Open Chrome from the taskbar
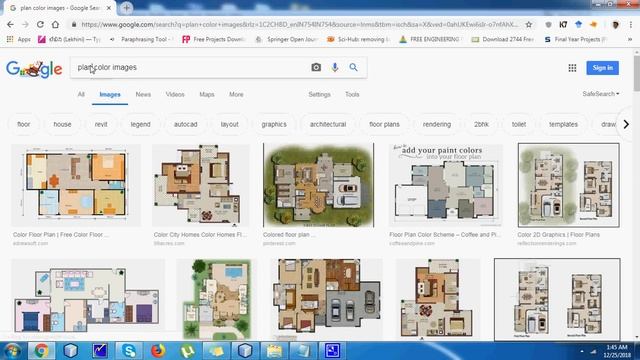 [41, 351]
